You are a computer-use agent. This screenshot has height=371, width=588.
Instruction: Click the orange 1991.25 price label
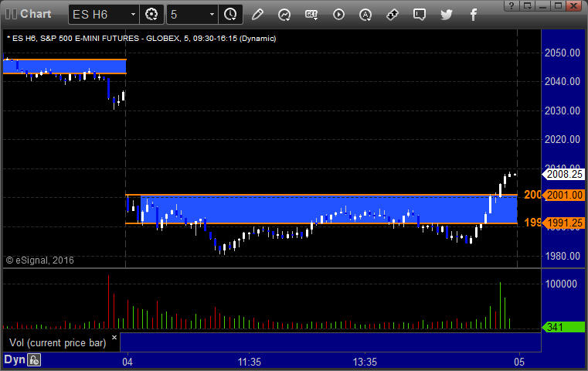coord(563,223)
